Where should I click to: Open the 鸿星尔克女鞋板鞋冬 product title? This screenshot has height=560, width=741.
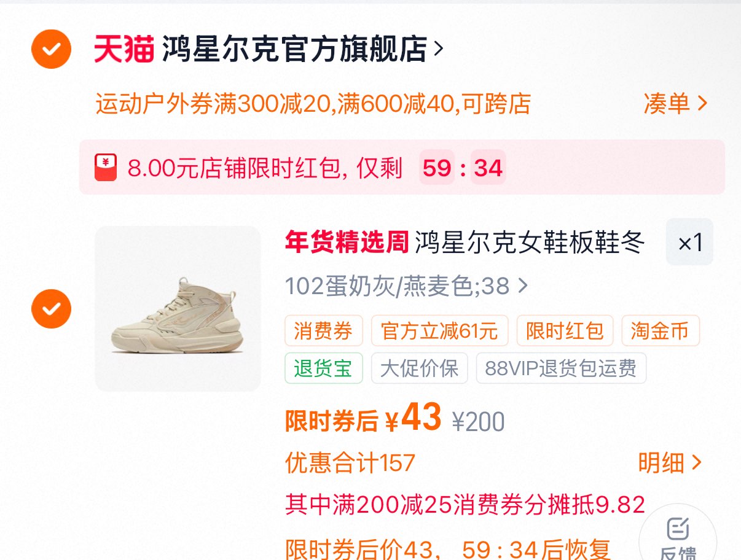[530, 243]
